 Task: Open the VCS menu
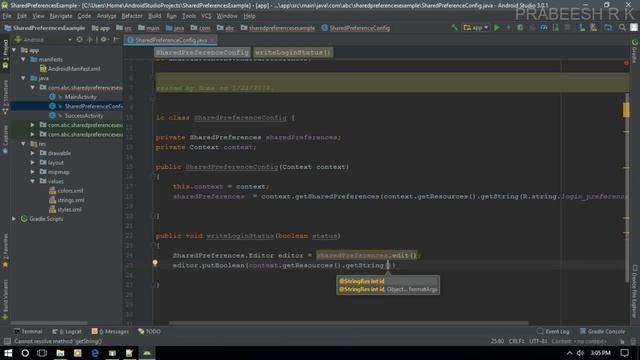coord(206,16)
